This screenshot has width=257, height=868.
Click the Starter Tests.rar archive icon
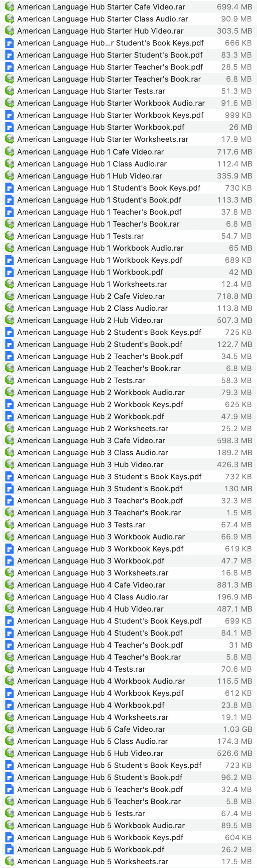tap(9, 91)
